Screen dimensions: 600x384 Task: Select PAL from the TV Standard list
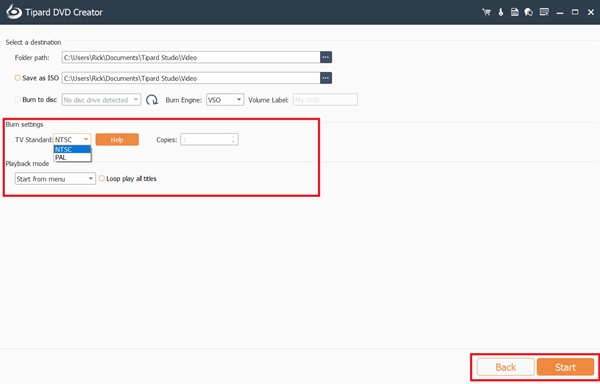(x=72, y=157)
